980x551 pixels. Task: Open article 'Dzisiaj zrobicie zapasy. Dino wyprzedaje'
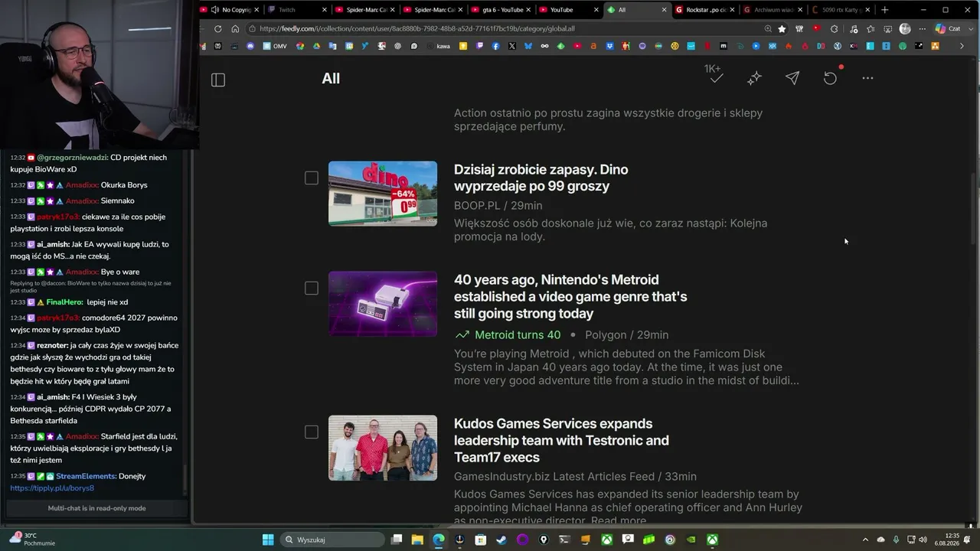pyautogui.click(x=541, y=178)
